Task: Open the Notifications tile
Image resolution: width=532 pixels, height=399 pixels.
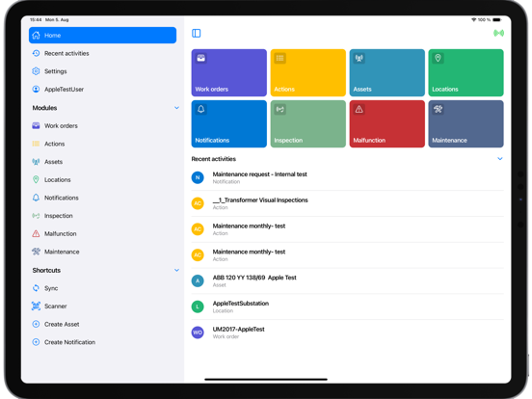Action: click(x=229, y=123)
